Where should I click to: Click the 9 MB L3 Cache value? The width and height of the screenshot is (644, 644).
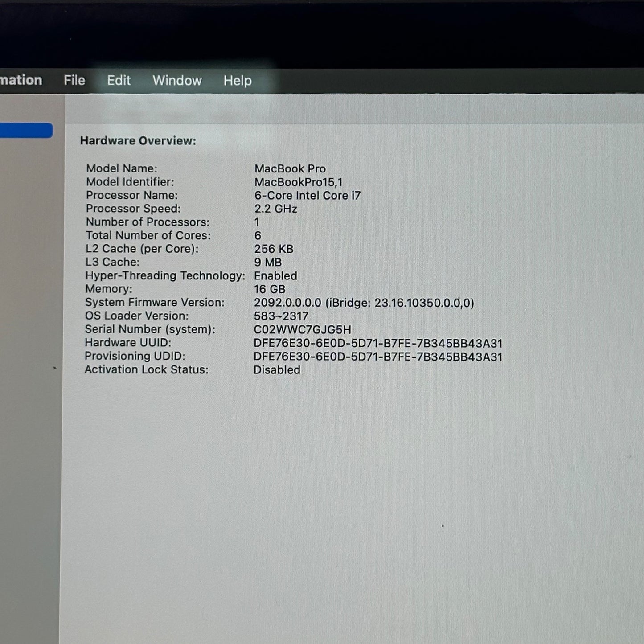coord(267,263)
